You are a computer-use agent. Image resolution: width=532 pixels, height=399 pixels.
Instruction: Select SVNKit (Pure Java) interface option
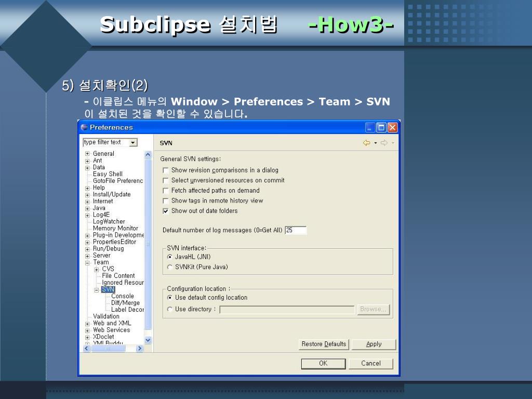[170, 267]
